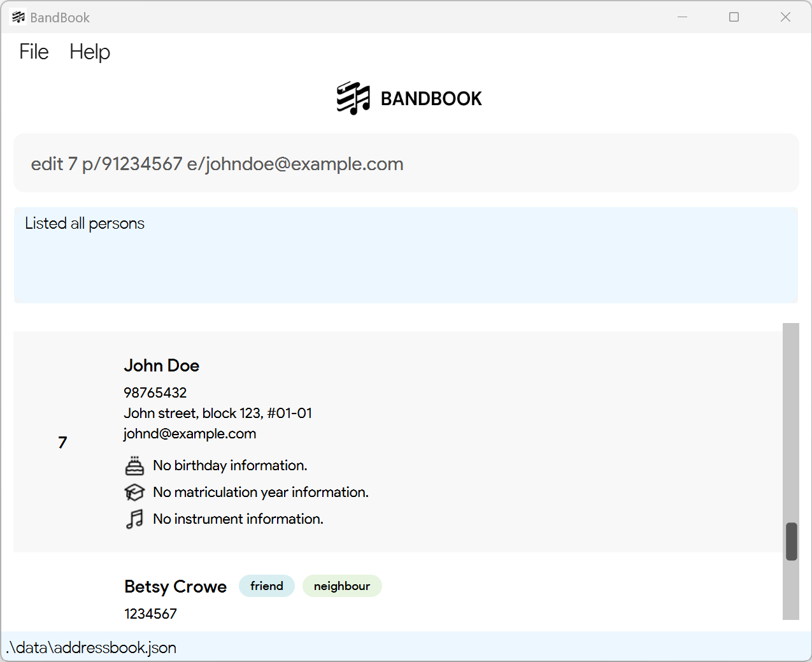Minimize the BandBook window

[682, 17]
